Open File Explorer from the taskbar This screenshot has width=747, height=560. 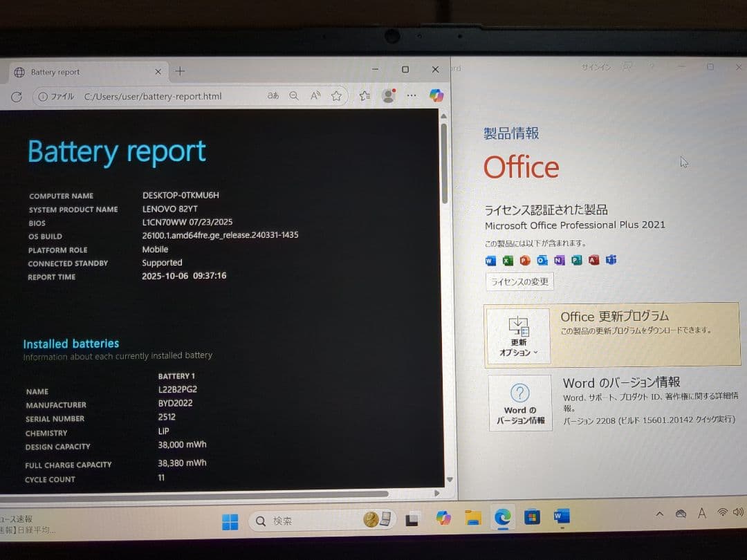click(x=473, y=517)
